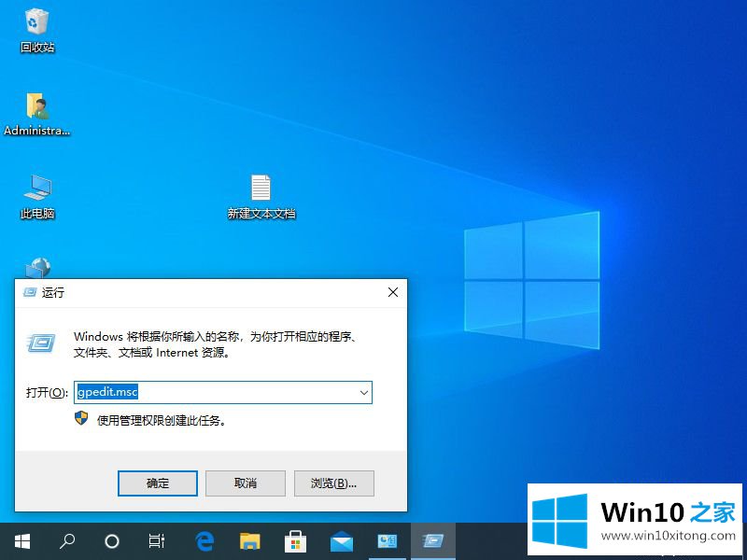The width and height of the screenshot is (747, 560).
Task: Open File Explorer from the taskbar
Action: [x=249, y=540]
